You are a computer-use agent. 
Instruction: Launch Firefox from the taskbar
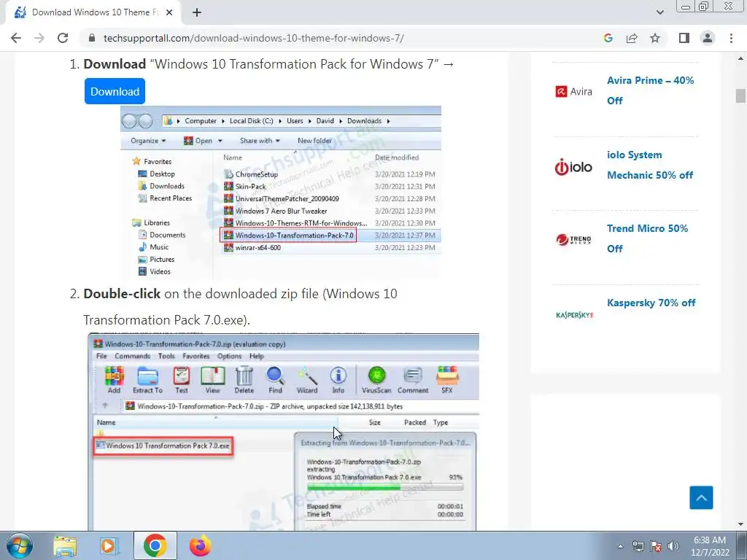click(200, 545)
